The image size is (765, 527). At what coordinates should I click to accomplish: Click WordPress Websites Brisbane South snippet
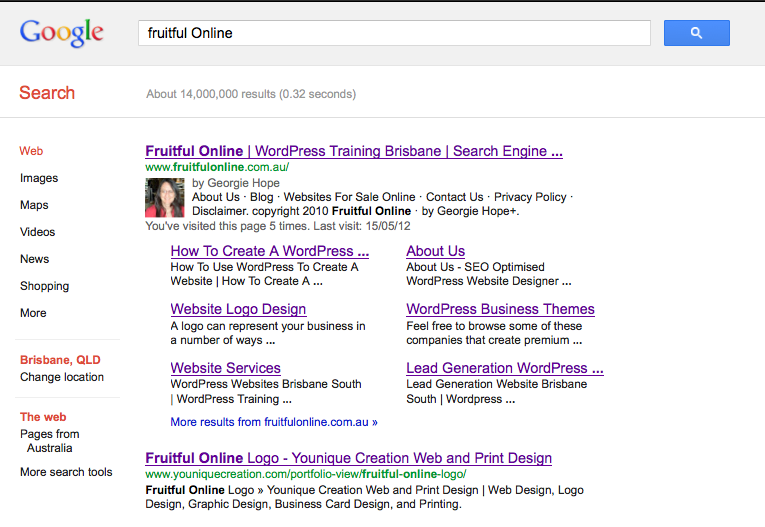[266, 391]
